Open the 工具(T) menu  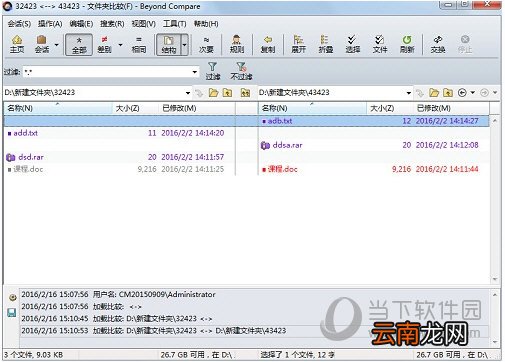(x=174, y=24)
